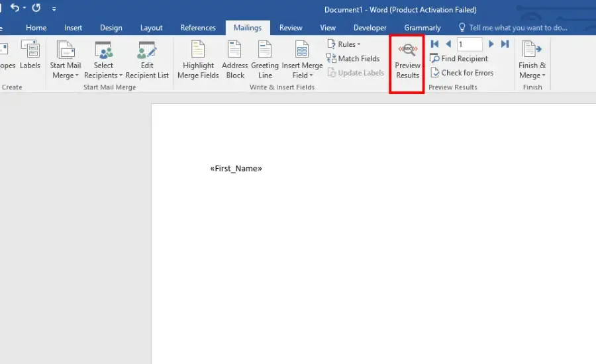This screenshot has width=596, height=364.
Task: Select the Mailings tab
Action: (x=248, y=28)
